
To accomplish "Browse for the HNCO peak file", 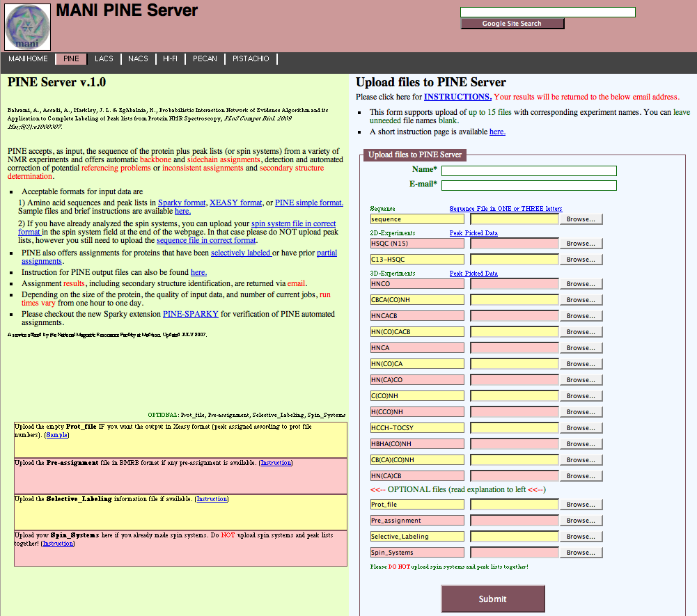I will pyautogui.click(x=580, y=284).
